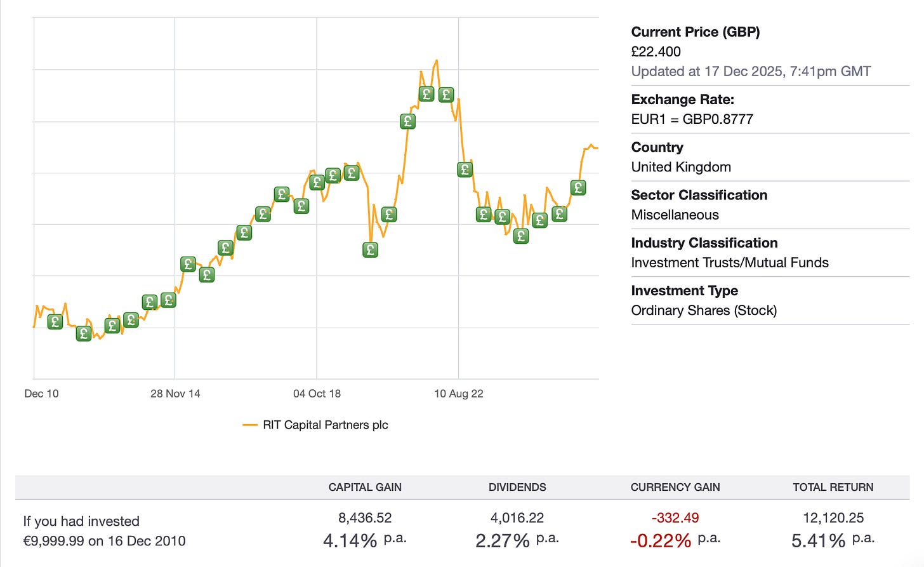The width and height of the screenshot is (924, 567).
Task: Select the 5.41% p.a. total return rate
Action: [x=833, y=540]
